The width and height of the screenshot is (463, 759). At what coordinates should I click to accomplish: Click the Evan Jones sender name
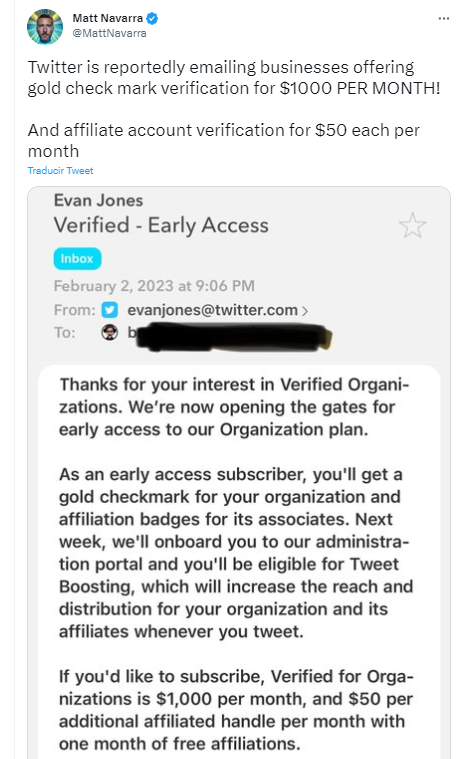[x=98, y=200]
